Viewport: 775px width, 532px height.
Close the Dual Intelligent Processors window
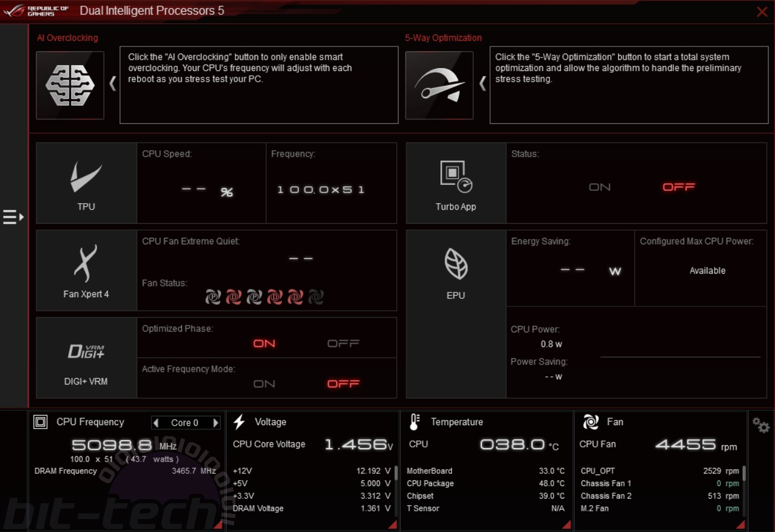[x=762, y=12]
